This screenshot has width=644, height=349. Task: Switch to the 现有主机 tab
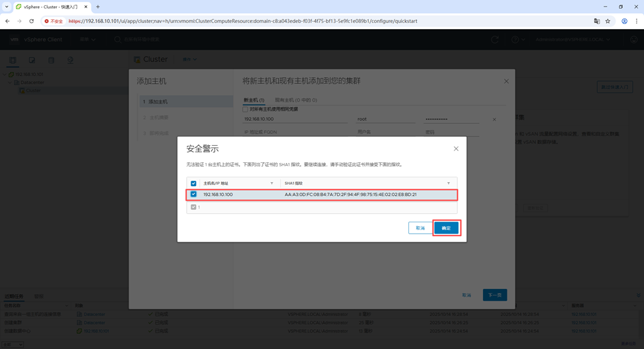(x=296, y=100)
